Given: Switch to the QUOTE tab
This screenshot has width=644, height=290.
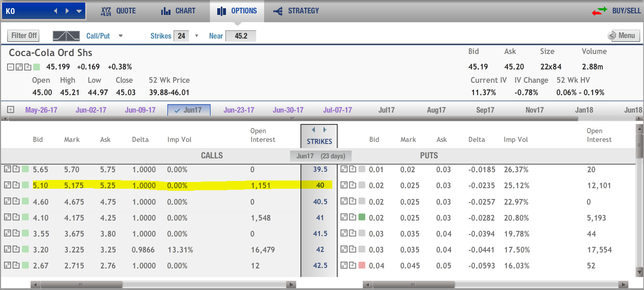Looking at the screenshot, I should coord(118,11).
